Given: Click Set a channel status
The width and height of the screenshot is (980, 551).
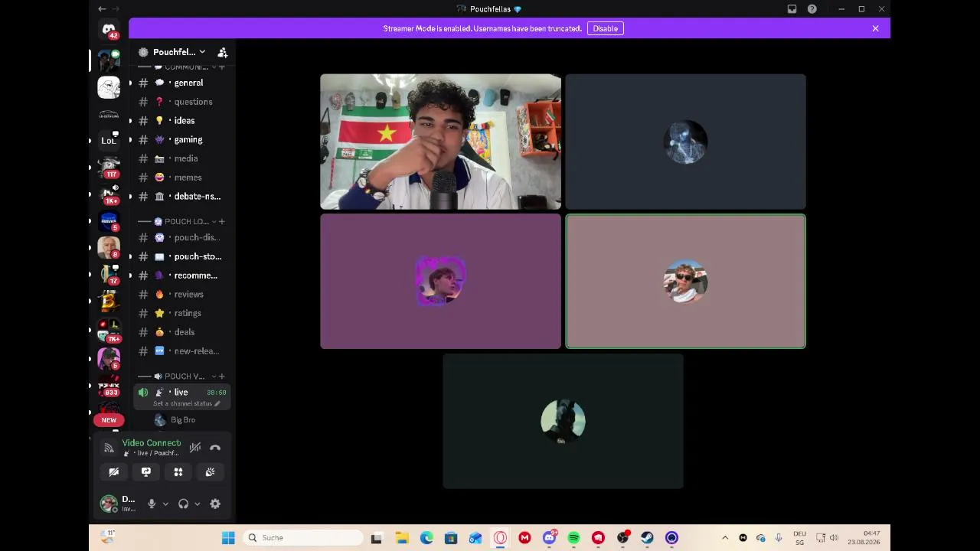Looking at the screenshot, I should (x=186, y=403).
